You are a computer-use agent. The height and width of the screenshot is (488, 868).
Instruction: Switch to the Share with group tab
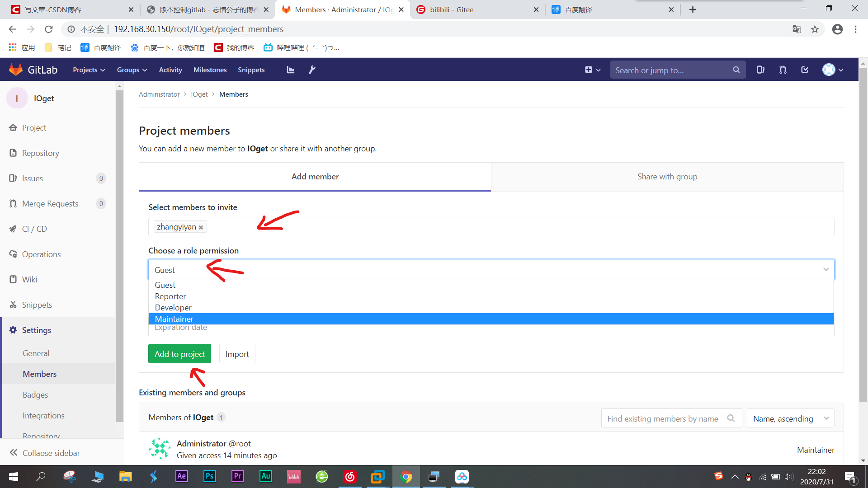[x=667, y=177]
